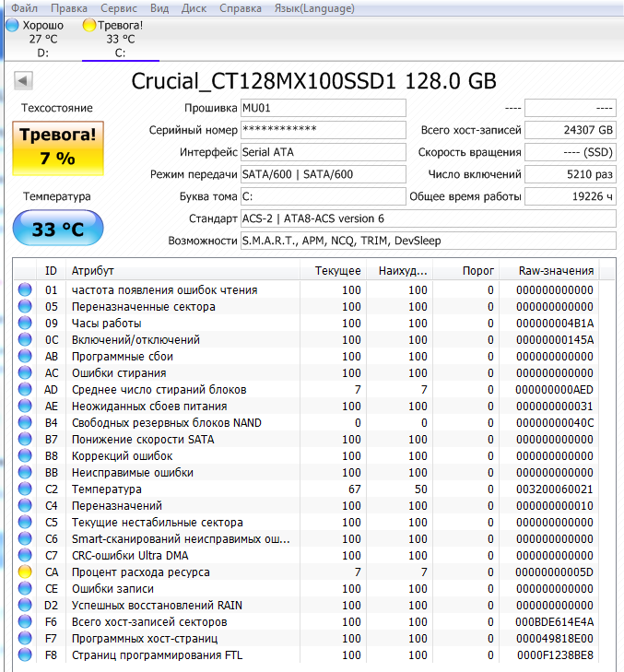This screenshot has width=624, height=672.
Task: Click the 33 °C temperature button
Action: coord(57,230)
